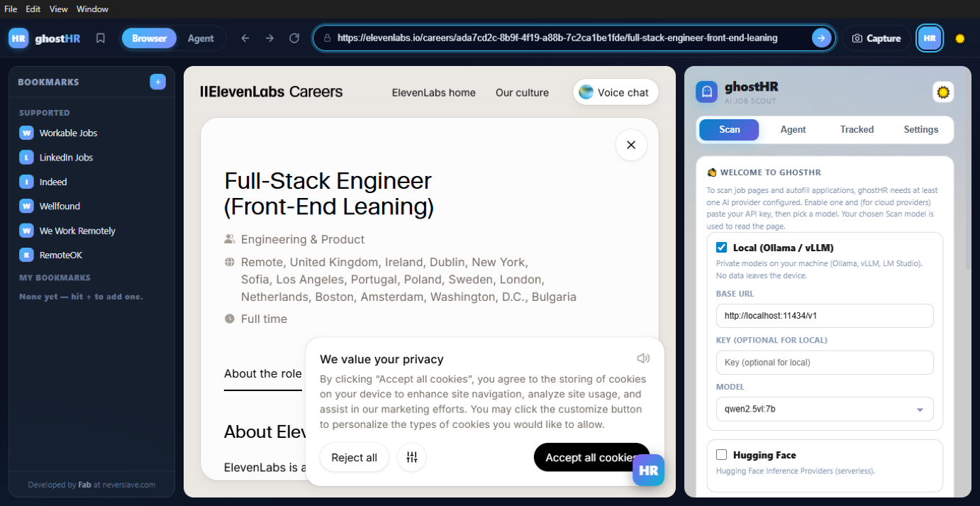Accept all cookies
Image resolution: width=980 pixels, height=506 pixels.
pos(591,457)
